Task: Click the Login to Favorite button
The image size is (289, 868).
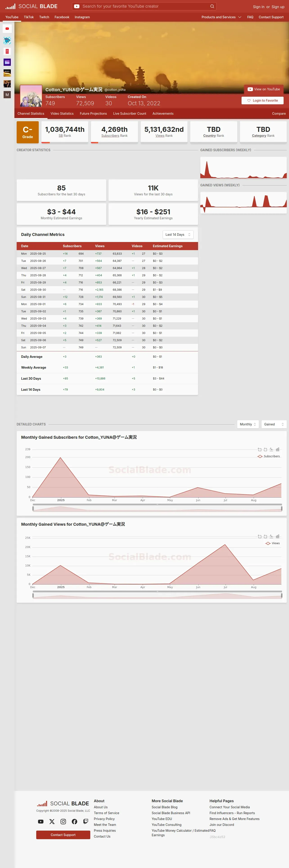Action: coord(262,101)
